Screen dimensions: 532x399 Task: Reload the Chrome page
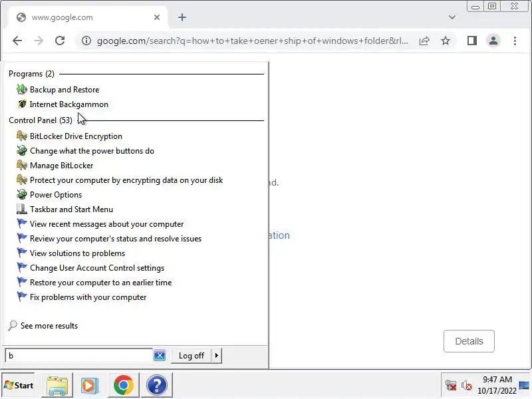click(x=60, y=41)
